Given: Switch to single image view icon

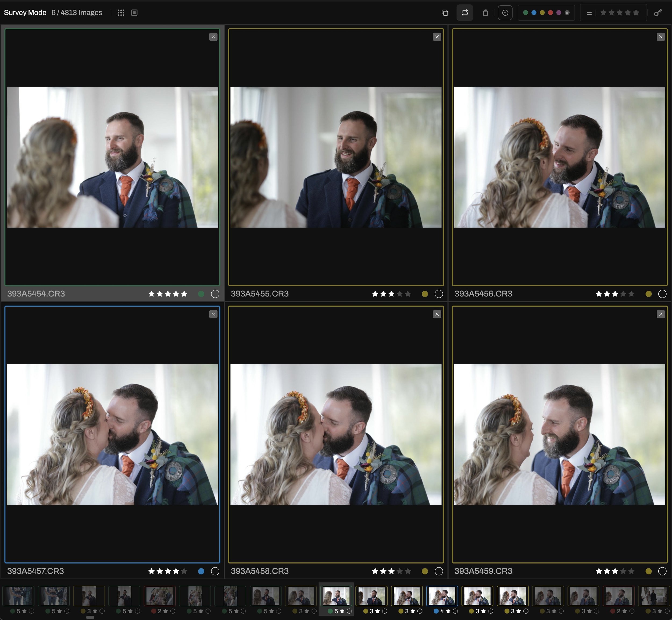Looking at the screenshot, I should pos(134,13).
